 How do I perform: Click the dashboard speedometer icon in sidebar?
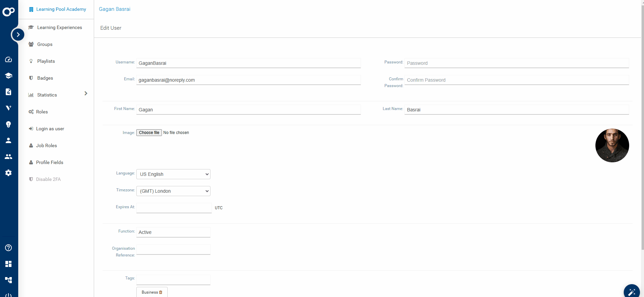point(8,60)
